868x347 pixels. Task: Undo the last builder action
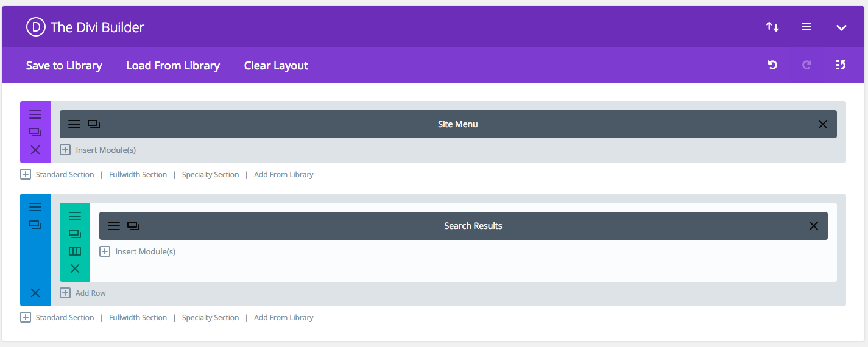[772, 65]
